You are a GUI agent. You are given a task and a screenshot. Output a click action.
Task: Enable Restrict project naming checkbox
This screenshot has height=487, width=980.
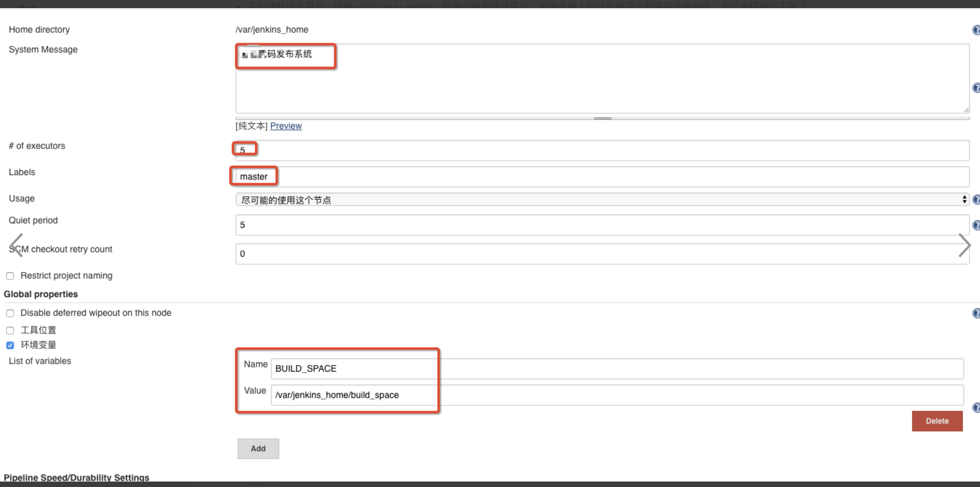10,276
